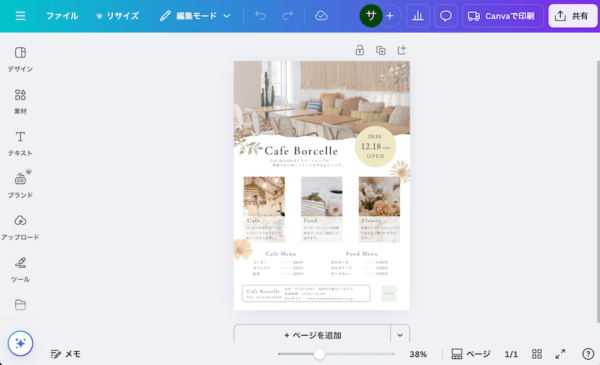Select the Cafe Borcelle title text
The height and width of the screenshot is (365, 600).
coord(301,151)
